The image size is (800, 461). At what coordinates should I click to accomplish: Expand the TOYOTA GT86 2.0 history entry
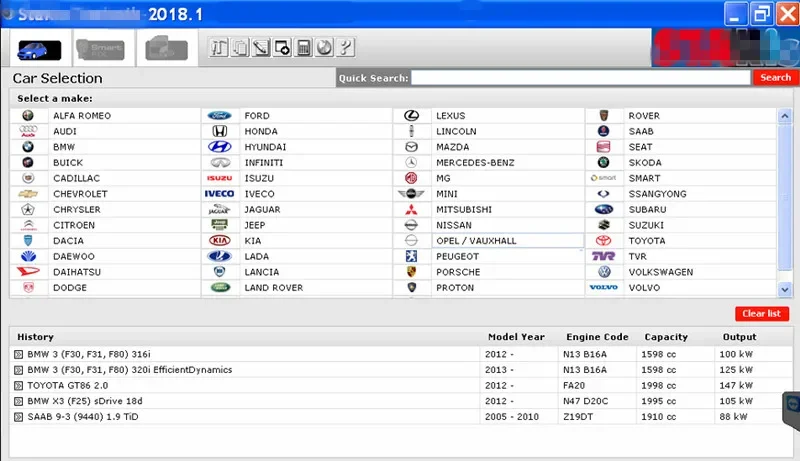coord(18,386)
